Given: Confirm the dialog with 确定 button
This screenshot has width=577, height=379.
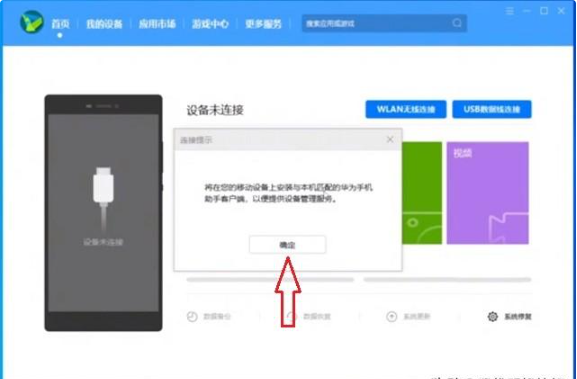Looking at the screenshot, I should coord(287,245).
